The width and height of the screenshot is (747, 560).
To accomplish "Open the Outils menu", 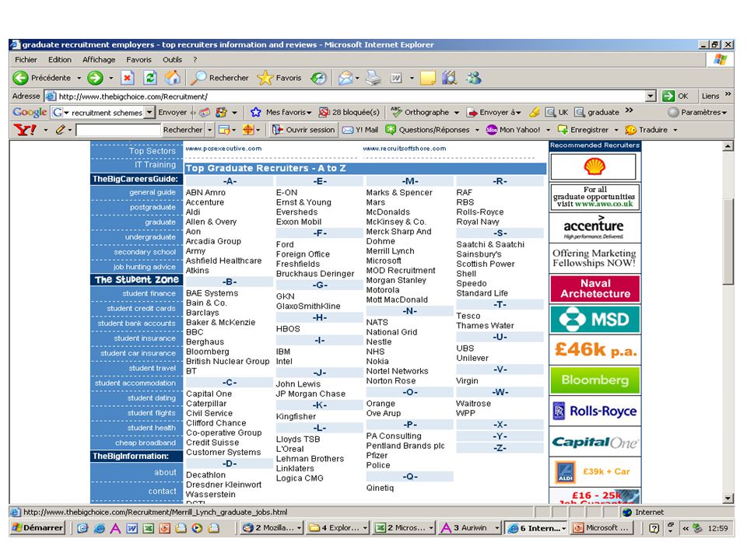I will pyautogui.click(x=172, y=60).
